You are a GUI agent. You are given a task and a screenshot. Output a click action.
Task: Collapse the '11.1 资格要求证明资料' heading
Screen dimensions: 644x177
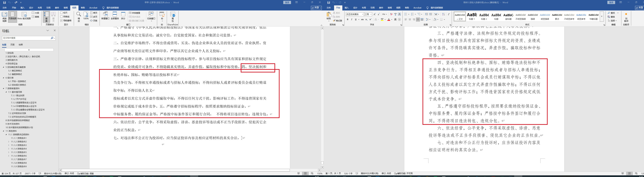[x=6, y=134]
